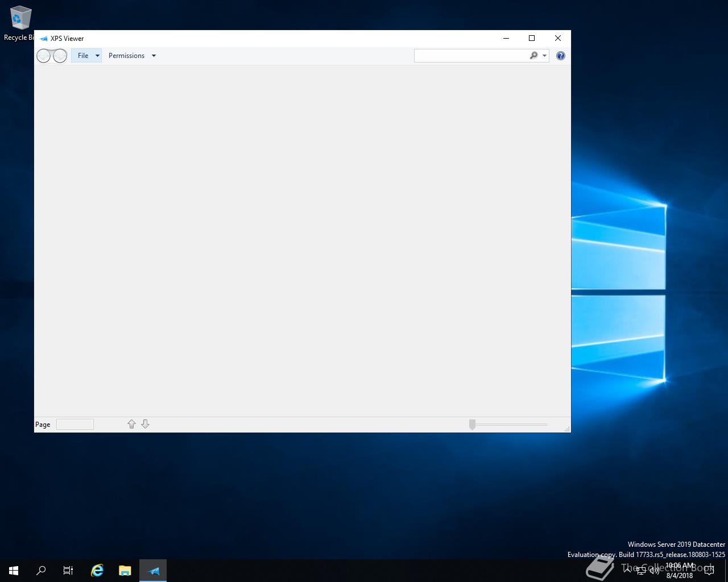Open Task View from taskbar
Screen dimensions: 728x582
point(68,571)
